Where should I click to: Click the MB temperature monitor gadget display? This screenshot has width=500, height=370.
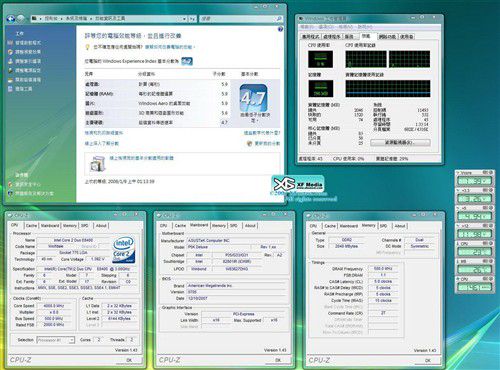click(x=474, y=270)
